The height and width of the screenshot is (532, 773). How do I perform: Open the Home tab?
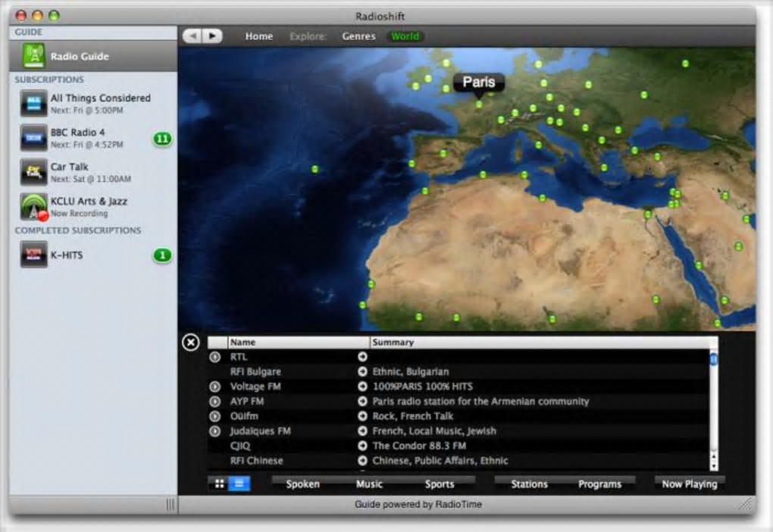coord(259,36)
